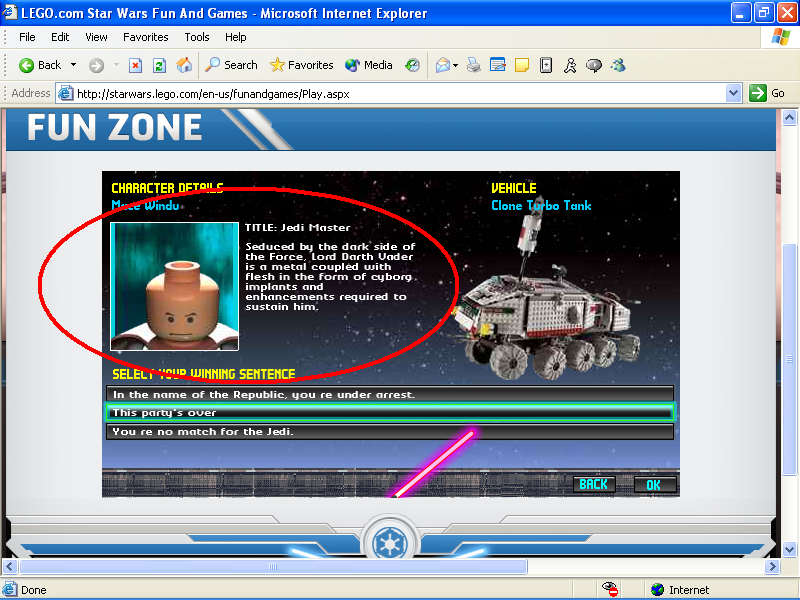Click the Clone Turbo Tank name text
Image resolution: width=800 pixels, height=600 pixels.
[541, 206]
